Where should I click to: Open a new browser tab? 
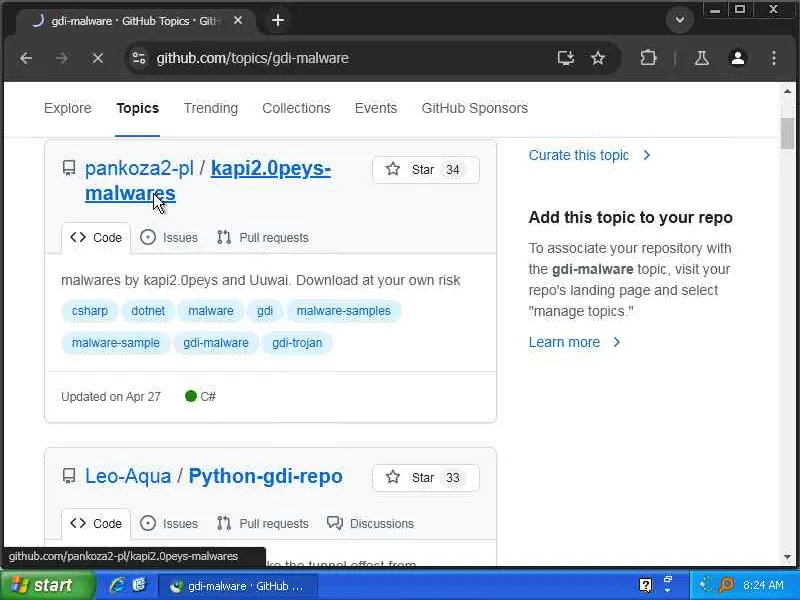pyautogui.click(x=278, y=20)
